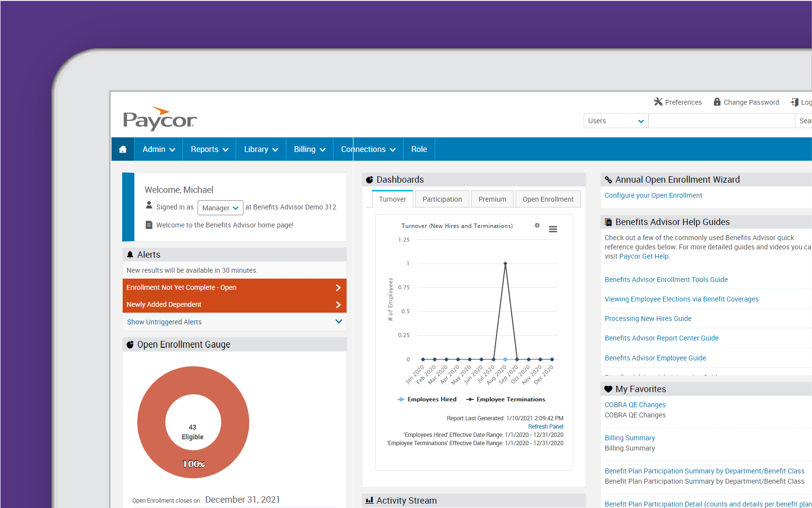Open the Library dropdown menu

click(261, 149)
